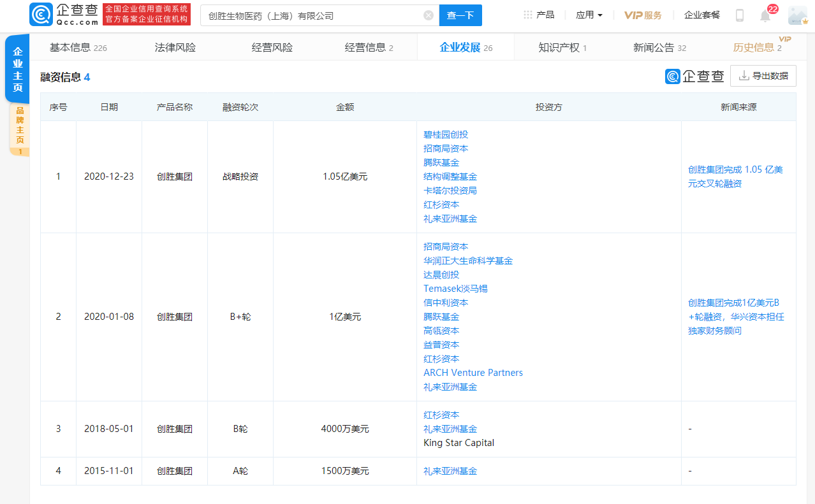Click the 融资信息 section heading
Image resolution: width=815 pixels, height=504 pixels.
65,77
